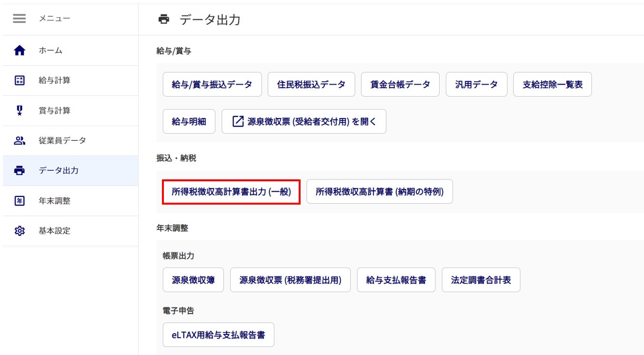The image size is (644, 355).
Task: Select 賞与計算 from the sidebar
Action: tap(70, 110)
